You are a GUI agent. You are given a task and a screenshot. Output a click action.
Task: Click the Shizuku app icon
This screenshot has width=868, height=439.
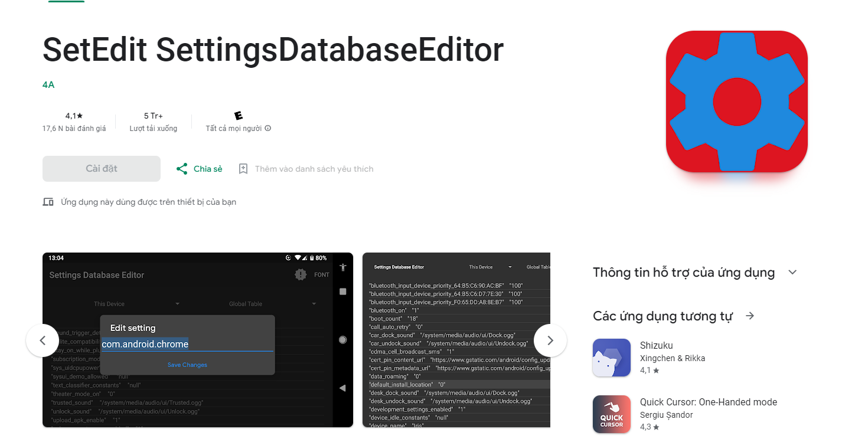(611, 358)
